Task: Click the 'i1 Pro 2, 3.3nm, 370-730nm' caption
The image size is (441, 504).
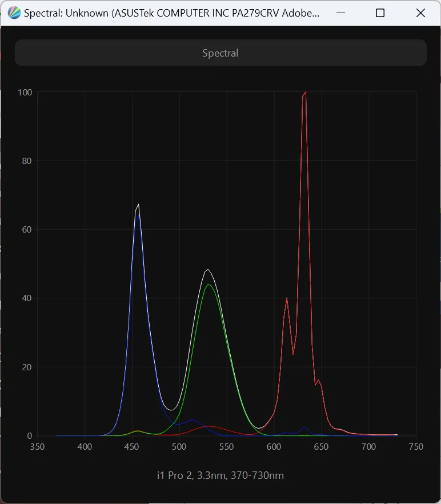Action: pos(220,475)
